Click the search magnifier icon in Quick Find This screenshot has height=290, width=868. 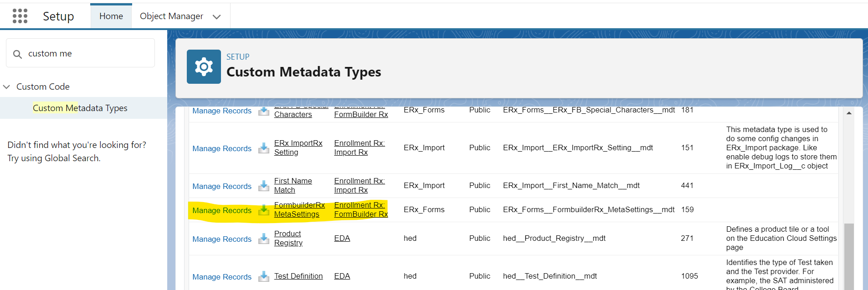point(17,54)
